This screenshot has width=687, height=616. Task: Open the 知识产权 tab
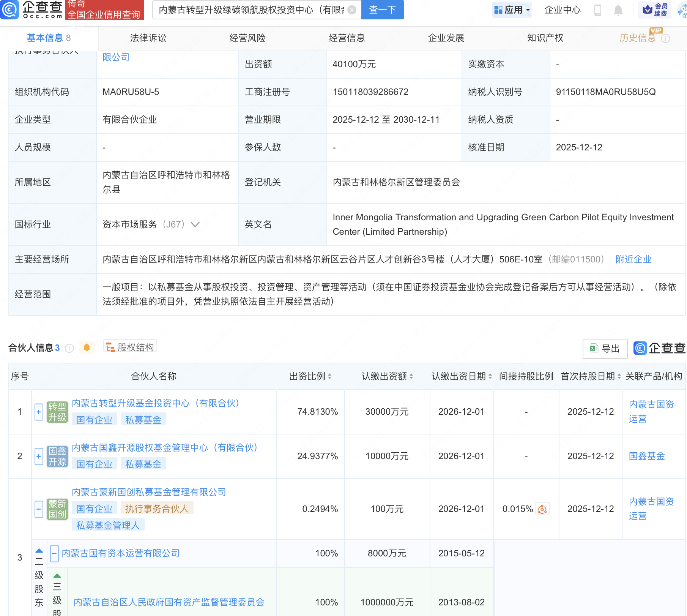coord(545,38)
